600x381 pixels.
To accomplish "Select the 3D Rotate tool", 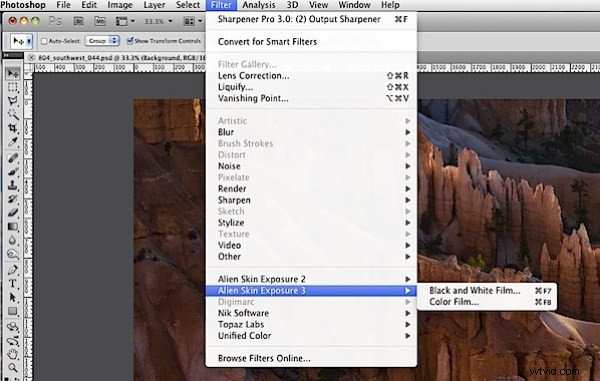I will (13, 327).
